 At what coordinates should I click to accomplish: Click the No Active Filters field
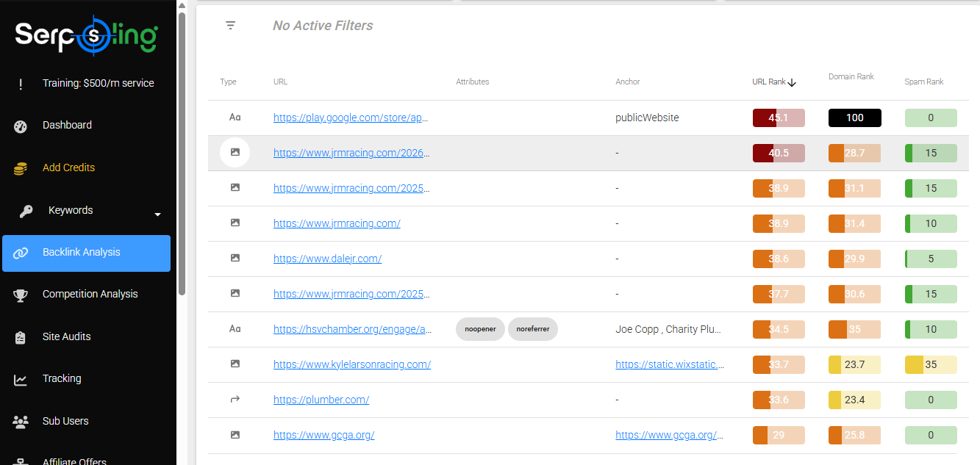(323, 26)
